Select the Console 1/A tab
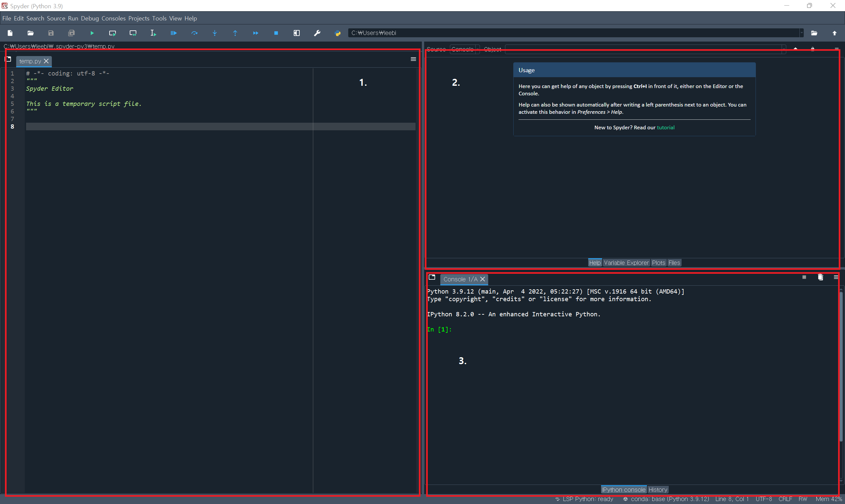The image size is (845, 504). point(460,279)
